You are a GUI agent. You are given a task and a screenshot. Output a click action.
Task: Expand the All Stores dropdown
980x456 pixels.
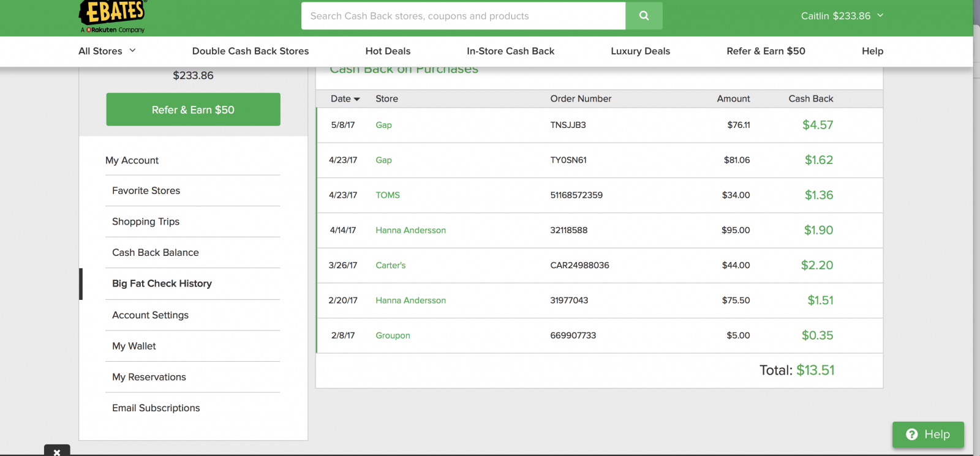pyautogui.click(x=107, y=51)
